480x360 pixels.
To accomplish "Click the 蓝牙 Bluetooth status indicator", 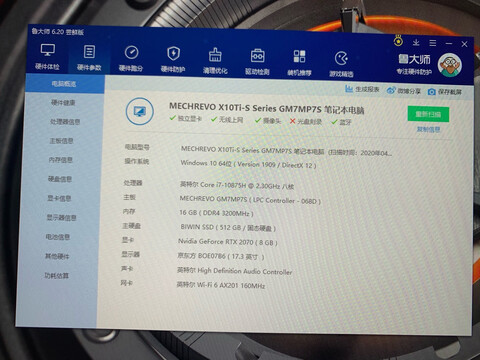I will [341, 122].
